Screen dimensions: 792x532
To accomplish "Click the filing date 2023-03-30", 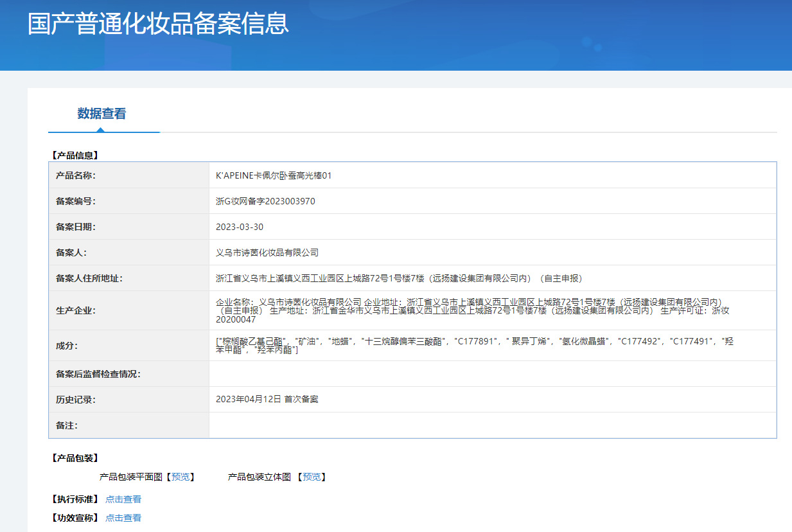I will (x=240, y=227).
